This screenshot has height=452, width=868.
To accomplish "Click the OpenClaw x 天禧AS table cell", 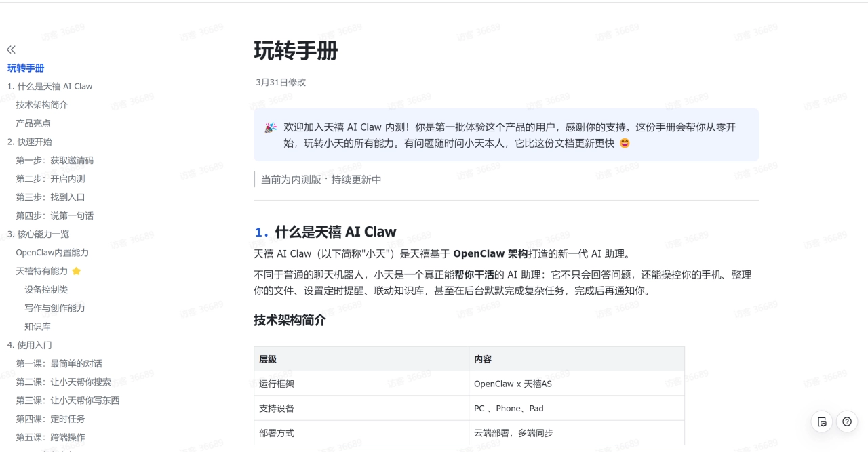I will pyautogui.click(x=513, y=384).
